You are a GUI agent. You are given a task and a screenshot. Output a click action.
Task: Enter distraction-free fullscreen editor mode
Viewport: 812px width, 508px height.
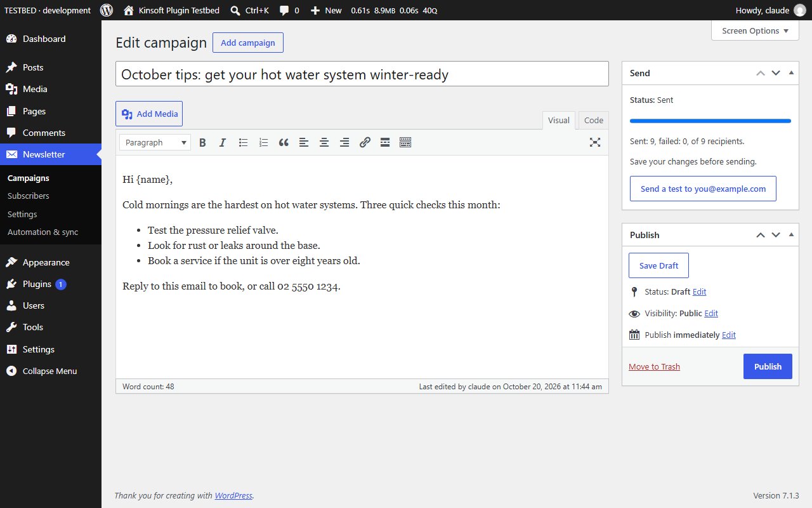pos(595,143)
